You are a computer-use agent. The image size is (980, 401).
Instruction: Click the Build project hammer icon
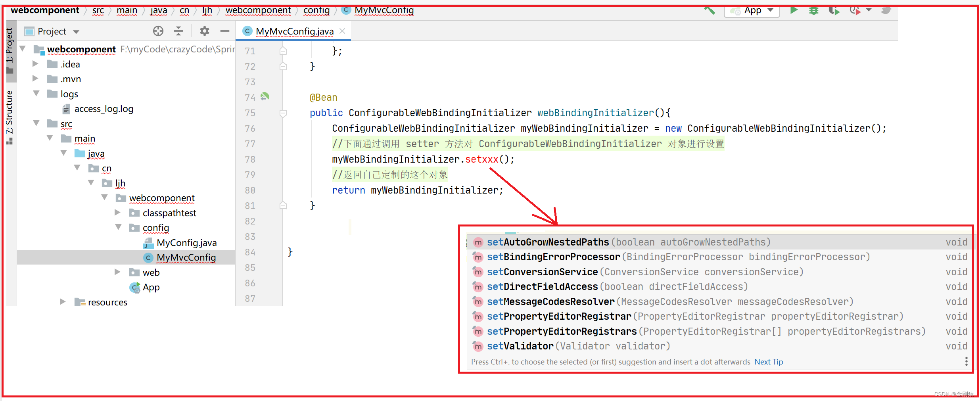(710, 10)
